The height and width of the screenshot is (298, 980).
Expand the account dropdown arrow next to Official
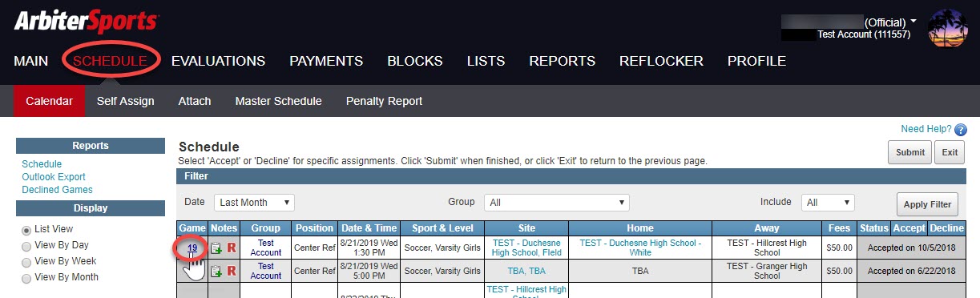point(913,22)
